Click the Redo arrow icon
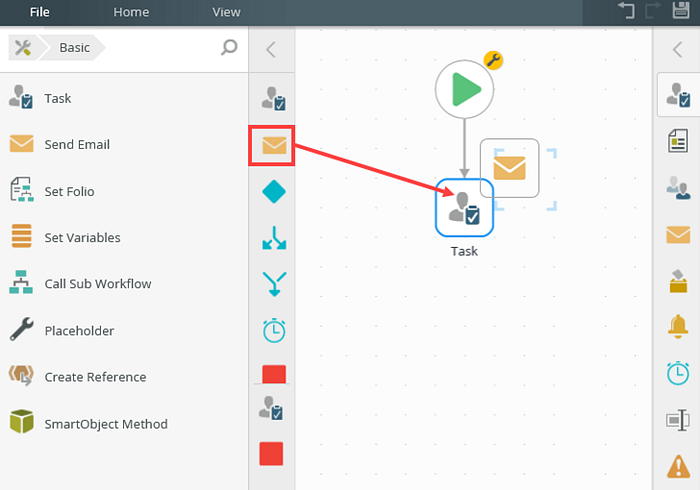Screen dimensions: 700x490 653,10
